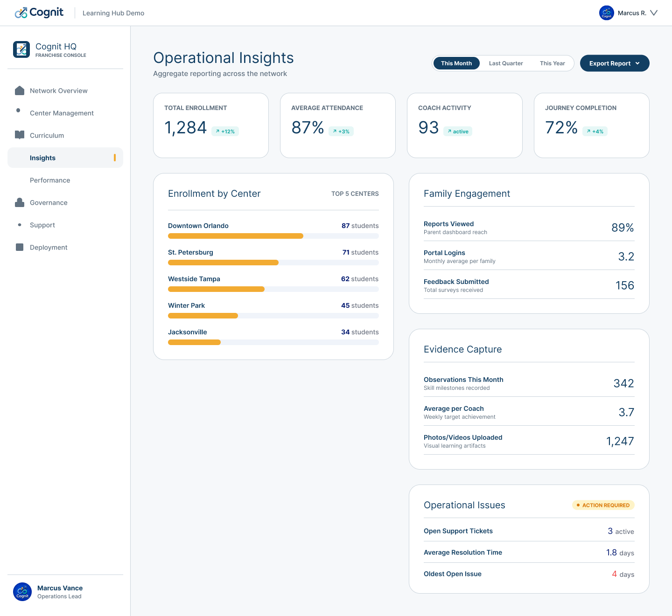
Task: Click the Average per Coach row
Action: (x=529, y=412)
